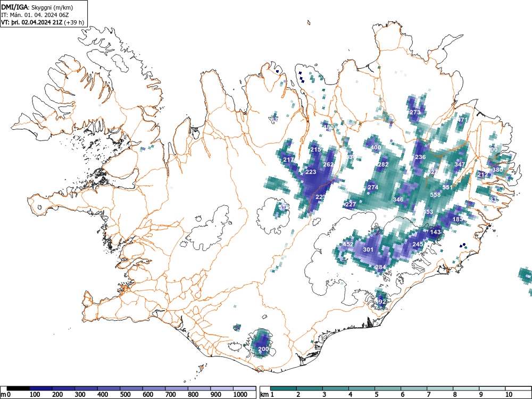
Task: Click the 284 value on the map
Action: [380, 267]
